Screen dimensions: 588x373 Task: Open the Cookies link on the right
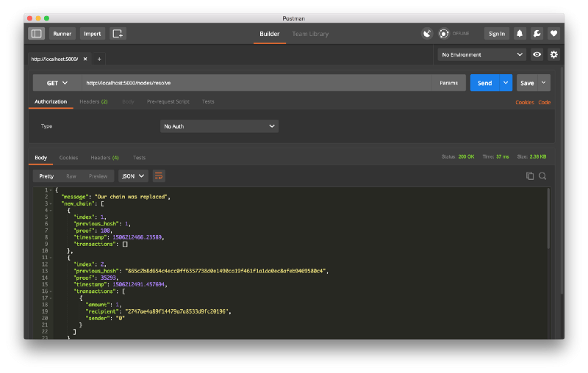tap(525, 102)
